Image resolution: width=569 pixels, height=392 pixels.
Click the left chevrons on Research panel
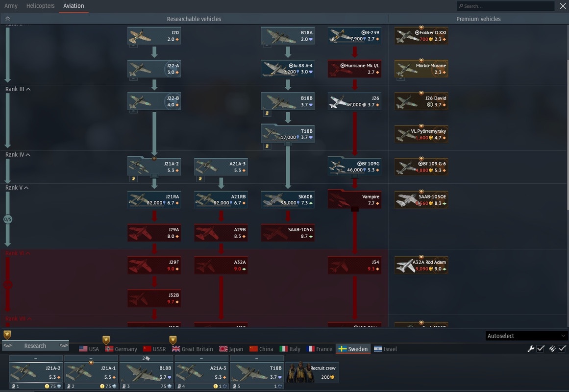[x=8, y=345]
